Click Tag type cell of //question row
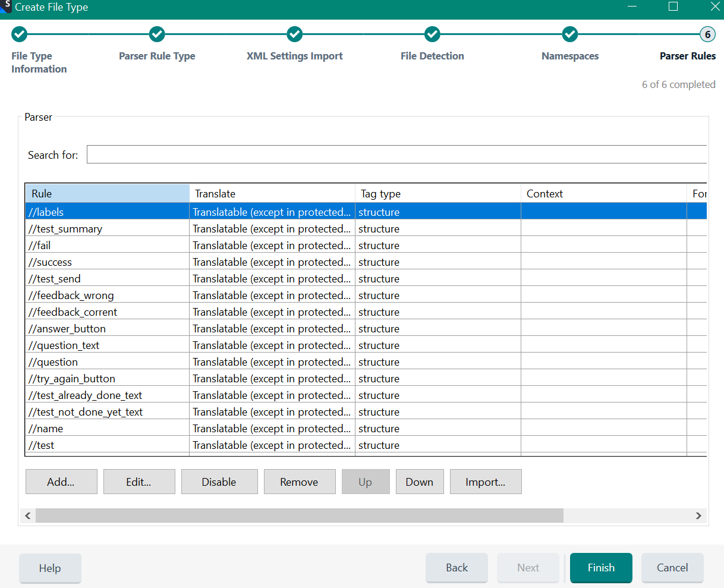The image size is (724, 588). click(x=438, y=362)
